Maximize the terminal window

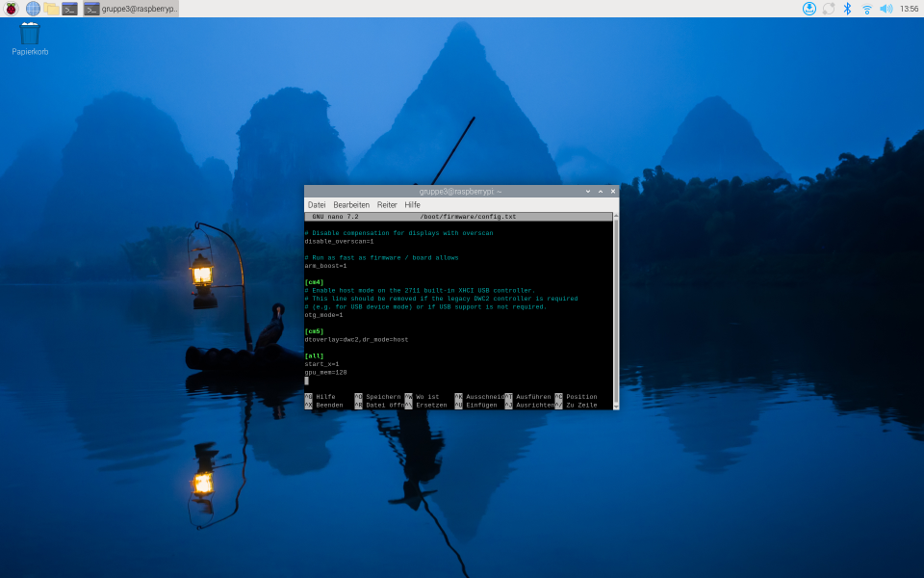point(601,192)
